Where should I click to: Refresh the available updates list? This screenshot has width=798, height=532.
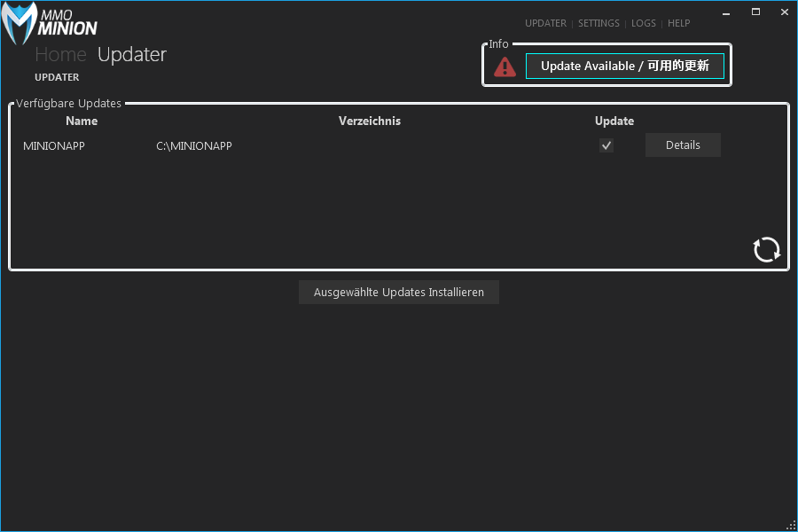(767, 249)
